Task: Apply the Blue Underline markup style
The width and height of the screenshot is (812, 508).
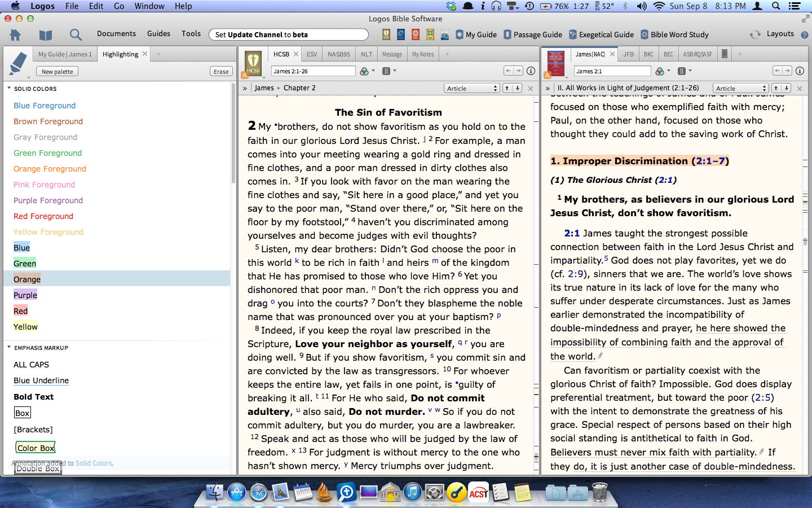Action: coord(41,380)
